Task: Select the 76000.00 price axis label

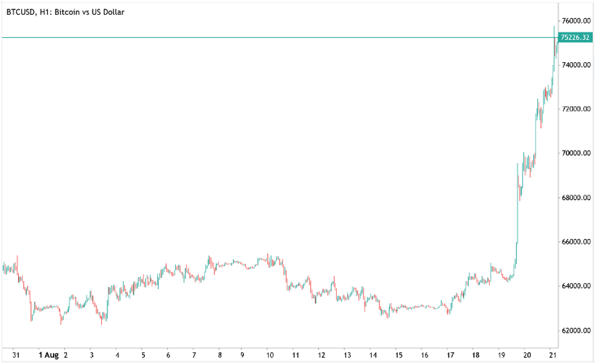Action: click(576, 21)
